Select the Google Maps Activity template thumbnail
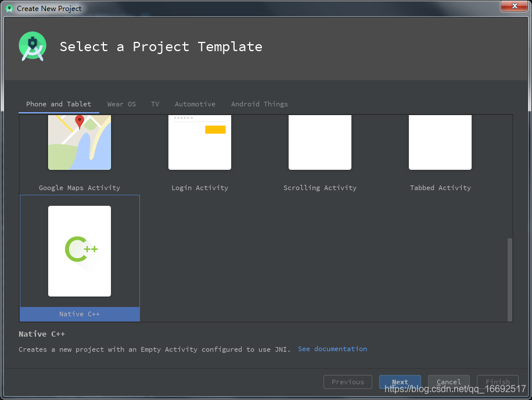 [80, 142]
